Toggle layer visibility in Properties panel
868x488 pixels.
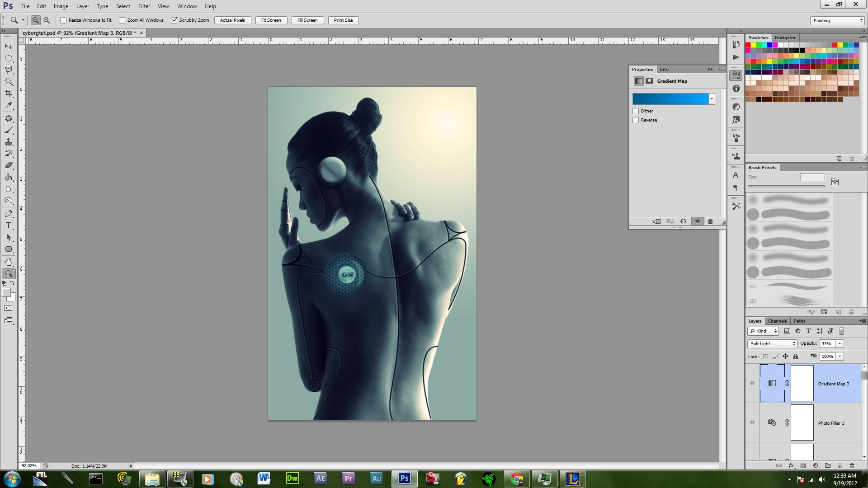697,221
